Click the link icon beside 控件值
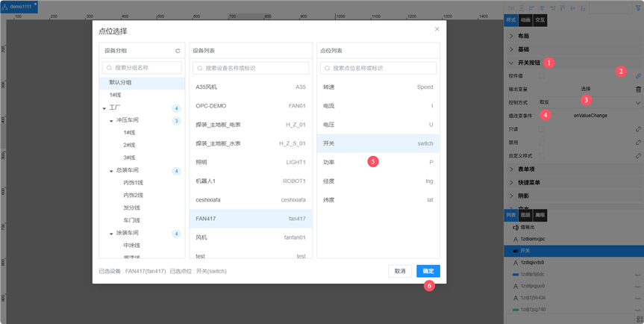Screen dimensions: 644x324 click(638, 76)
